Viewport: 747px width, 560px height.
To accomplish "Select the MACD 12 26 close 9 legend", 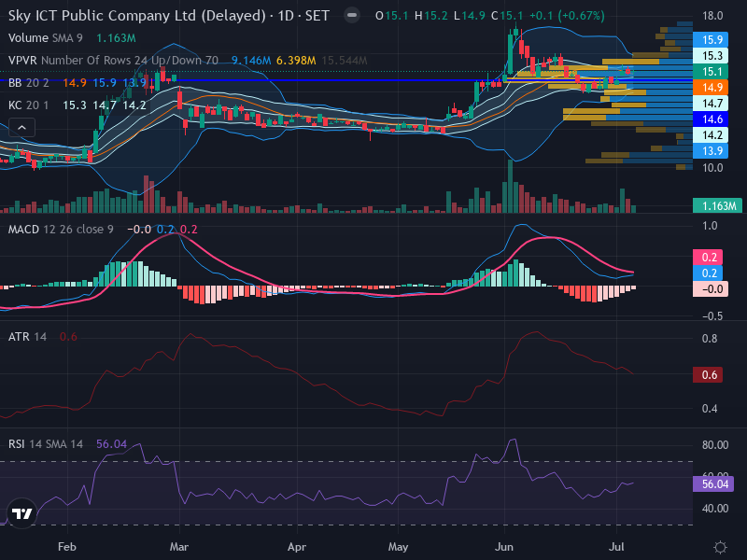I will (61, 230).
